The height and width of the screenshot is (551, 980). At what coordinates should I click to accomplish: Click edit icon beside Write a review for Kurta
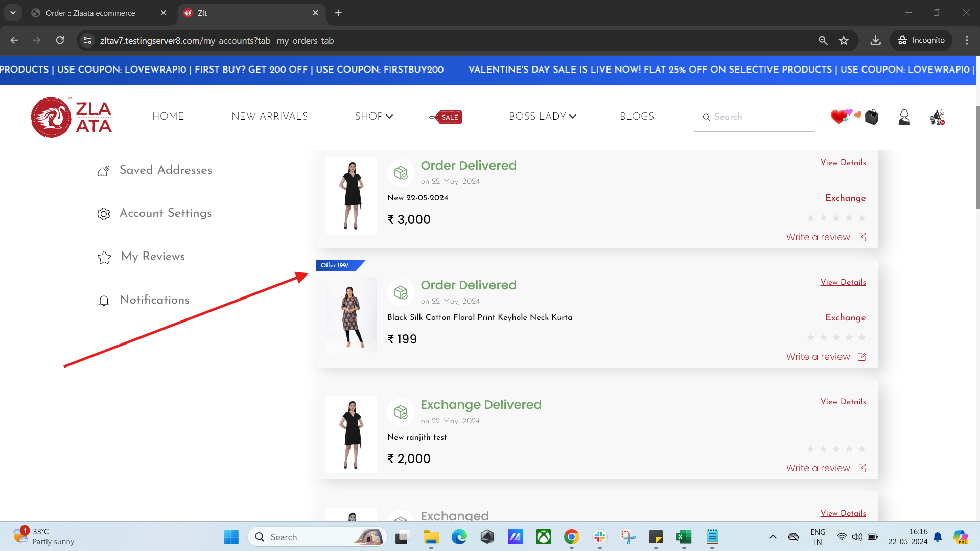[x=862, y=357]
